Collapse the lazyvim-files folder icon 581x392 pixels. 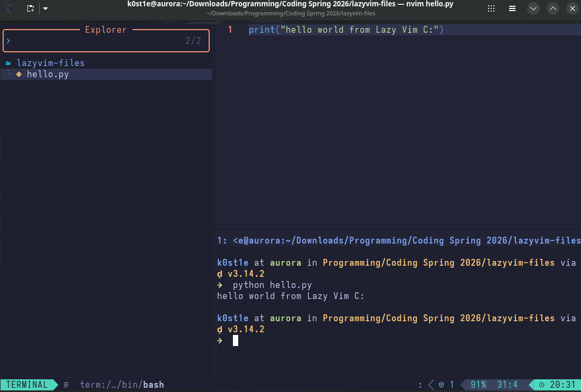point(8,63)
